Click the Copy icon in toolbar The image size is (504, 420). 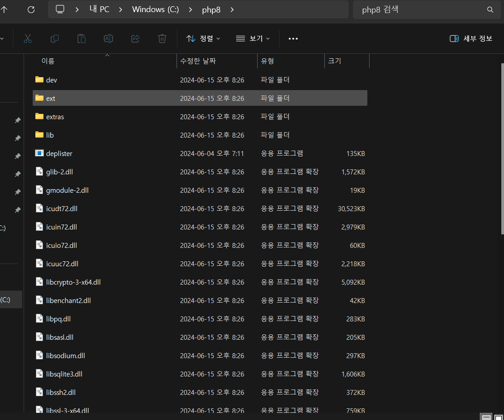tap(55, 39)
